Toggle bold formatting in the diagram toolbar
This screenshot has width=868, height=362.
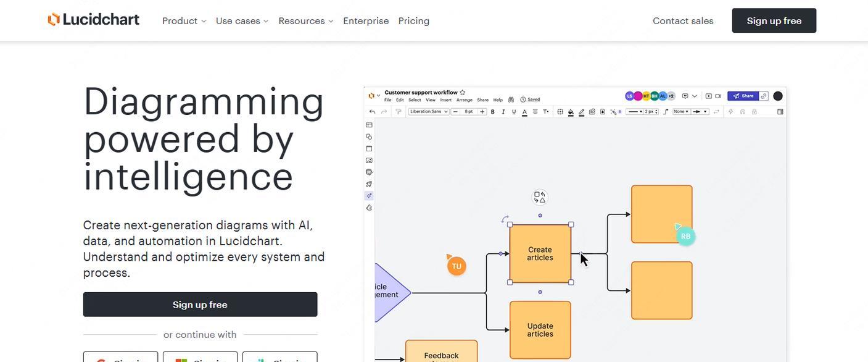(493, 112)
